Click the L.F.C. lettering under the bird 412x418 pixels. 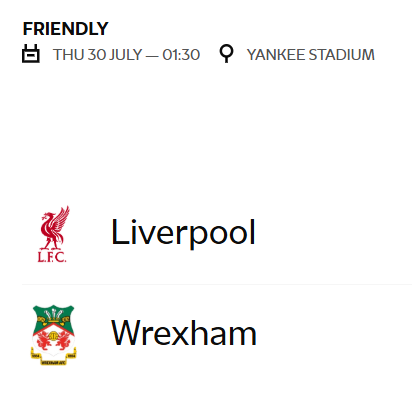click(52, 257)
